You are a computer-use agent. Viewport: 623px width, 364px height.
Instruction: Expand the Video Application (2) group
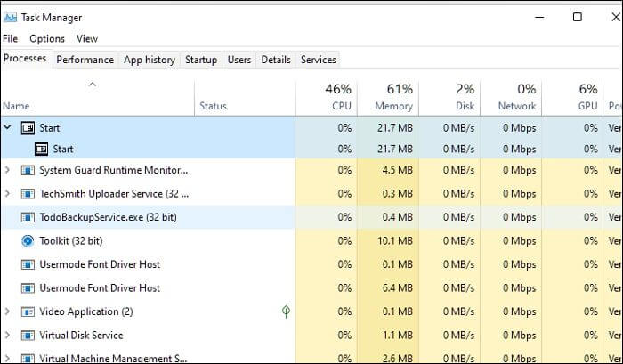click(x=8, y=311)
